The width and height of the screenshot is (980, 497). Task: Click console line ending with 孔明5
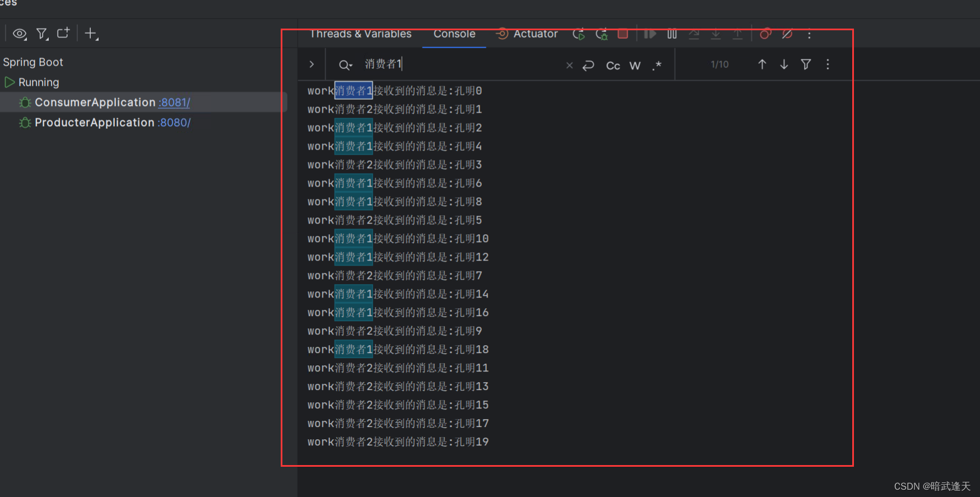point(394,220)
